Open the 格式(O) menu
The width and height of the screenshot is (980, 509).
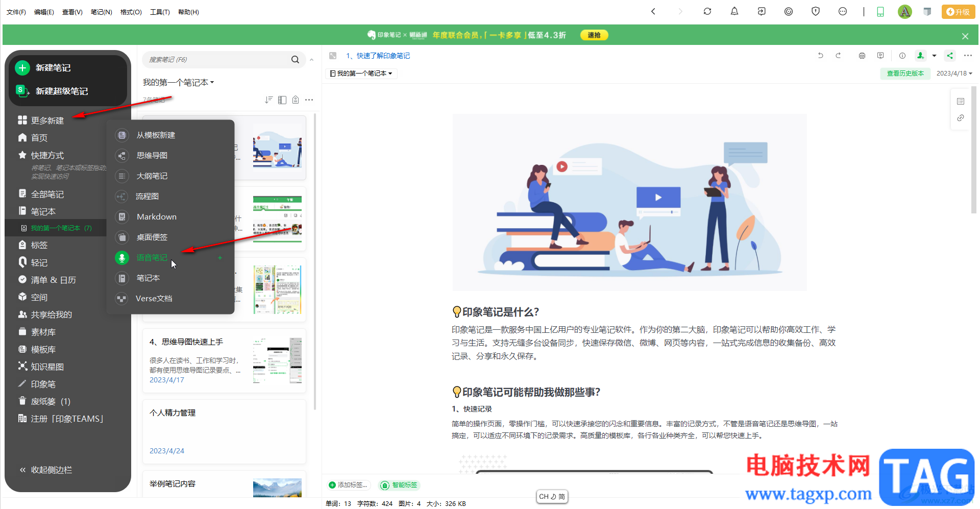[131, 12]
